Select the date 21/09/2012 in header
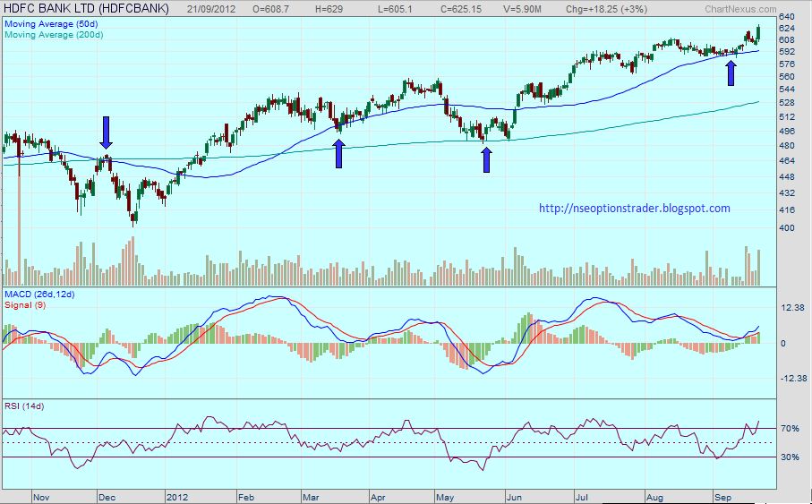The height and width of the screenshot is (504, 812). [x=210, y=9]
